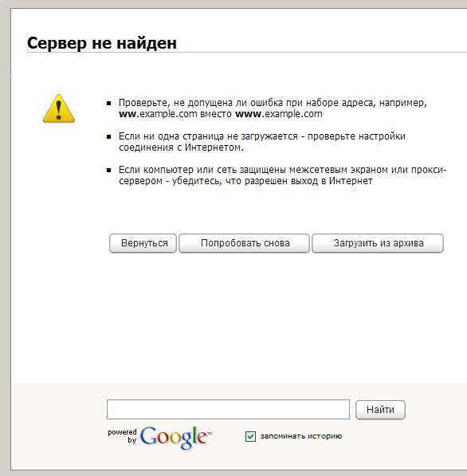Click the tip mentioning 'межсетевым экраном'

click(282, 175)
